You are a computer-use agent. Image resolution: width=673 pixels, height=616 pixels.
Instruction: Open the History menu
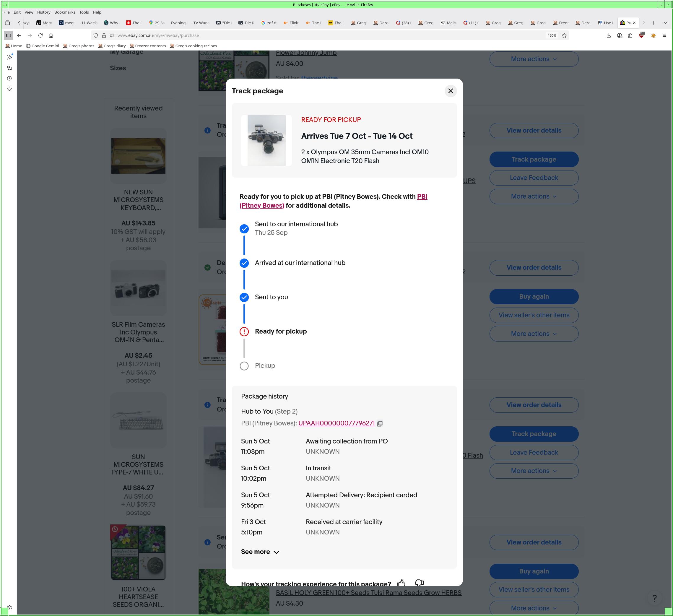pos(43,12)
